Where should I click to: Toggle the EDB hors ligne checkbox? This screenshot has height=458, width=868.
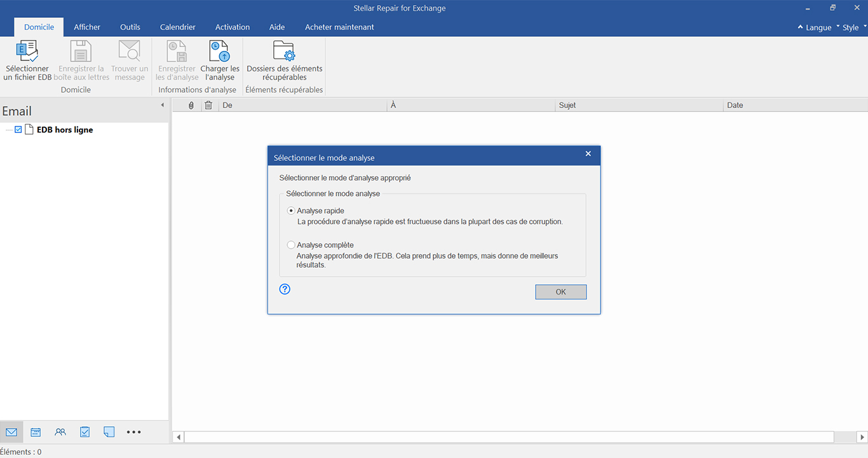point(18,130)
